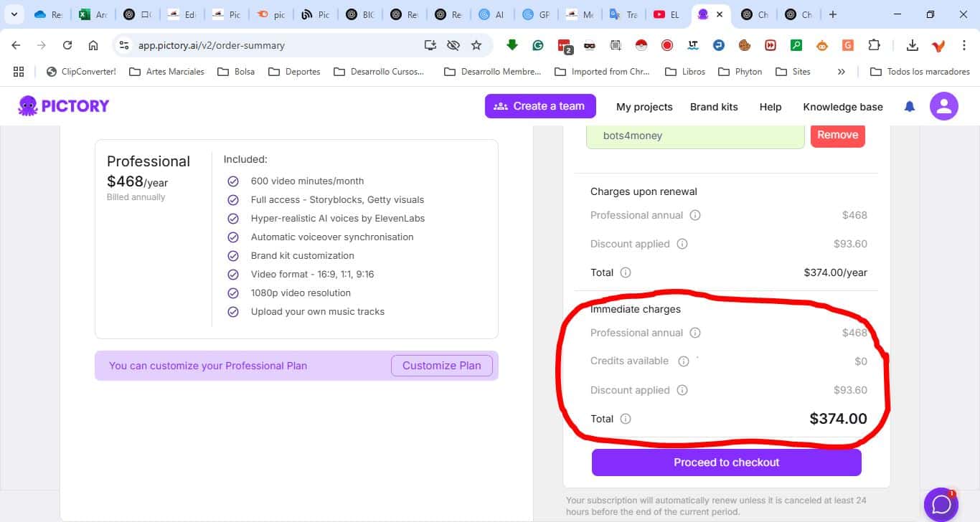980x522 pixels.
Task: Open the browser downloads icon
Action: point(912,45)
